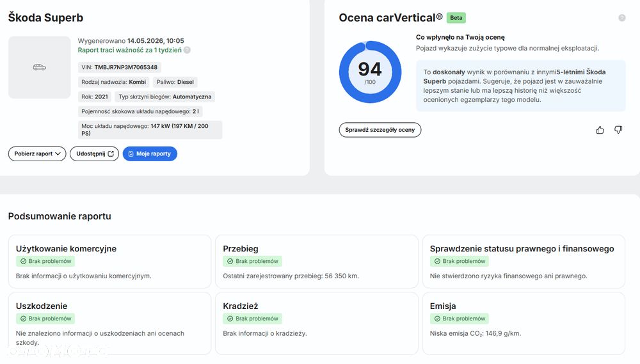Screen dimensions: 640x364
Task: Click the 94/100 score ring
Action: 370,72
